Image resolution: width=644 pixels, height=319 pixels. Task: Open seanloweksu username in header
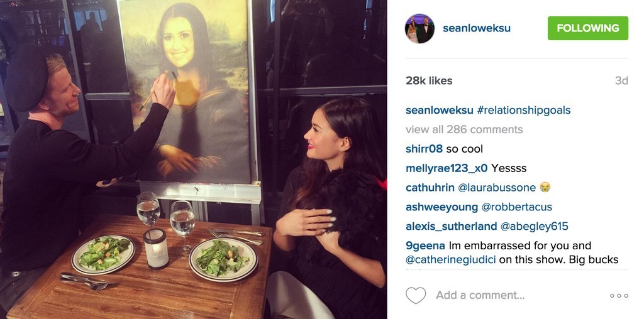coord(477,28)
